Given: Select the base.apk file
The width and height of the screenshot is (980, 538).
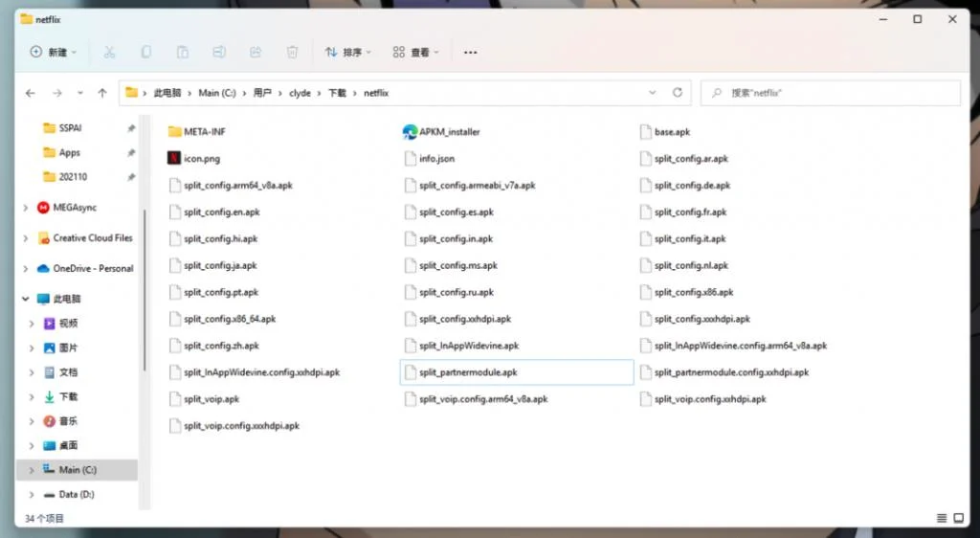Looking at the screenshot, I should [x=665, y=132].
